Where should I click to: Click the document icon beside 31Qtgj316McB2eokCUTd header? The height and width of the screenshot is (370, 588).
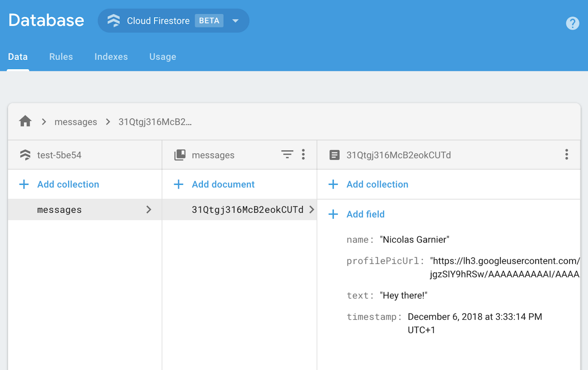[x=334, y=154]
